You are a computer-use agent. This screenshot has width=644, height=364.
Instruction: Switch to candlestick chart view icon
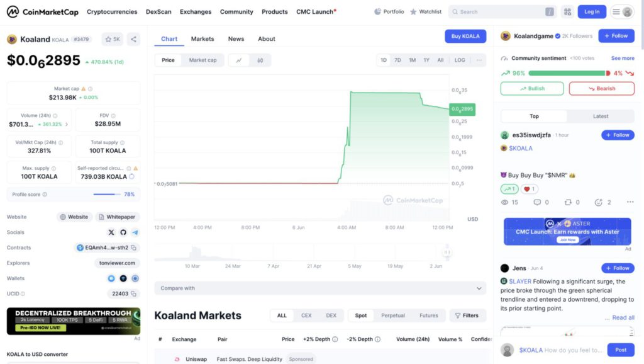pyautogui.click(x=260, y=60)
